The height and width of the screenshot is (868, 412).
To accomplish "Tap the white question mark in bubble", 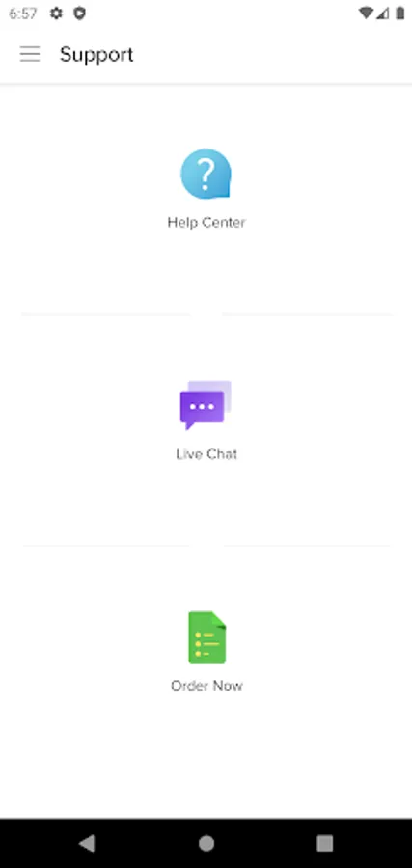I will click(206, 173).
